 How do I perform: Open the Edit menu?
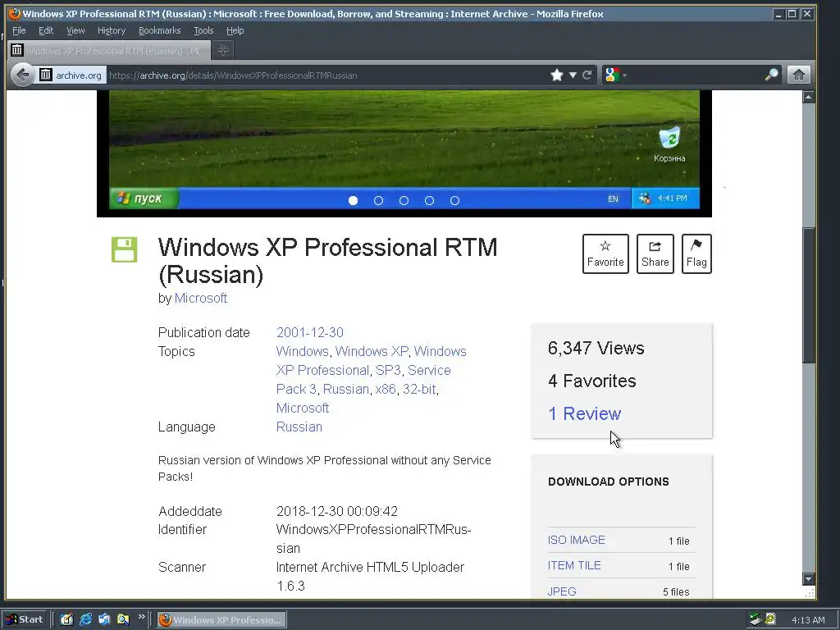click(x=46, y=30)
